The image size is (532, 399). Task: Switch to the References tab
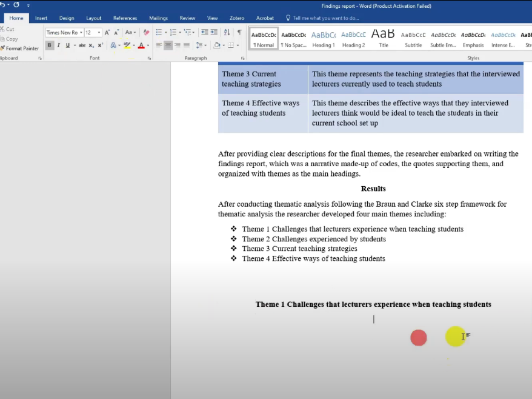(x=125, y=18)
